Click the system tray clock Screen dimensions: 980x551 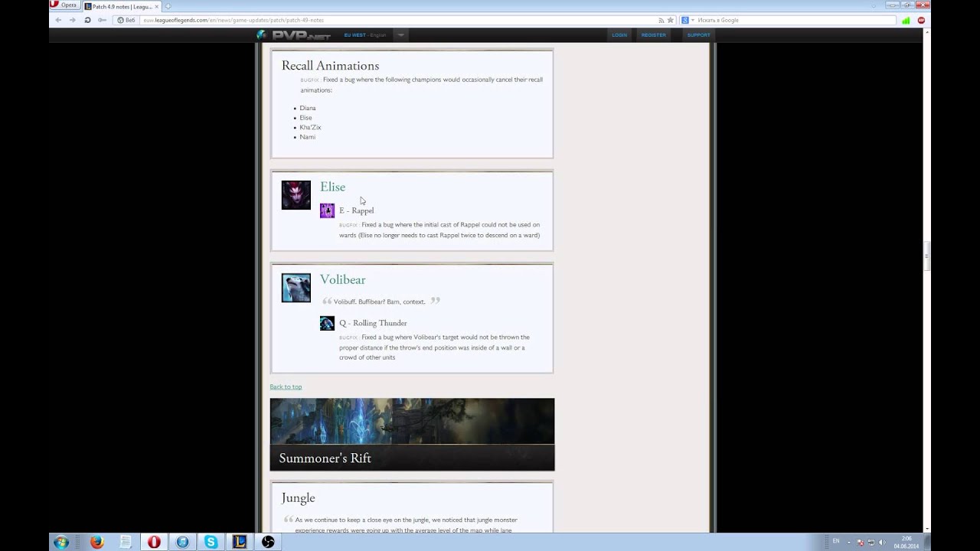tap(907, 542)
